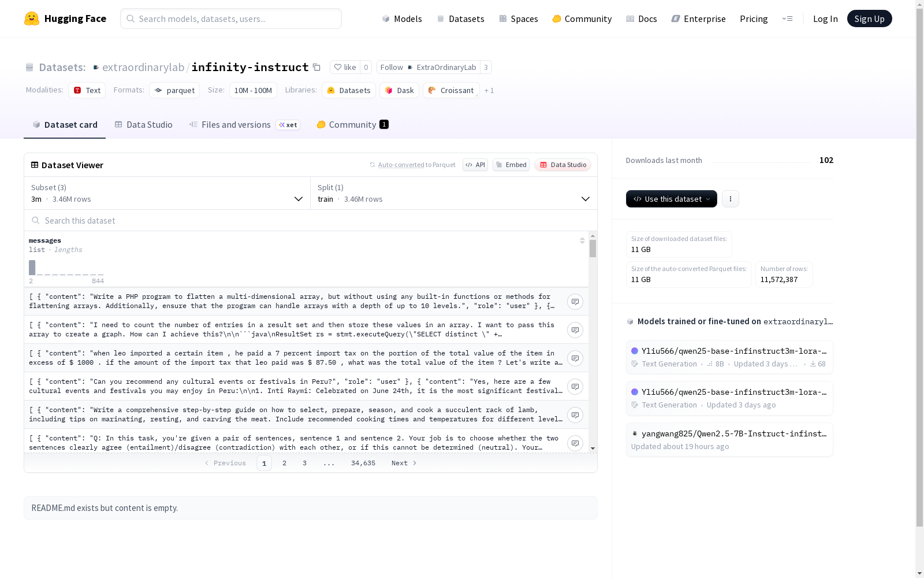
Task: Expand the Use this dataset dropdown
Action: click(x=672, y=199)
